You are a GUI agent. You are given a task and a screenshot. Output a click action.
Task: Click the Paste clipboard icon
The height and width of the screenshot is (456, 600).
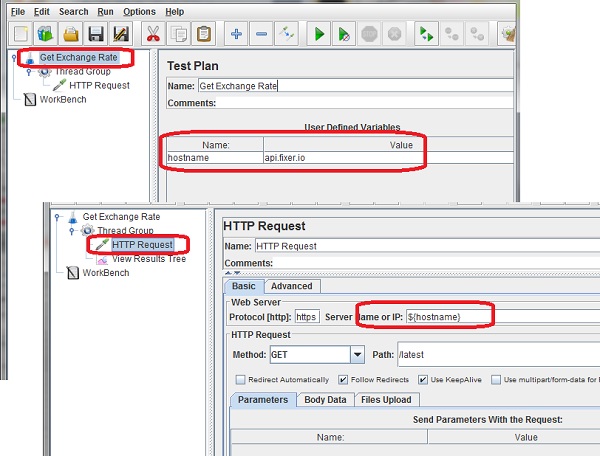[x=204, y=34]
